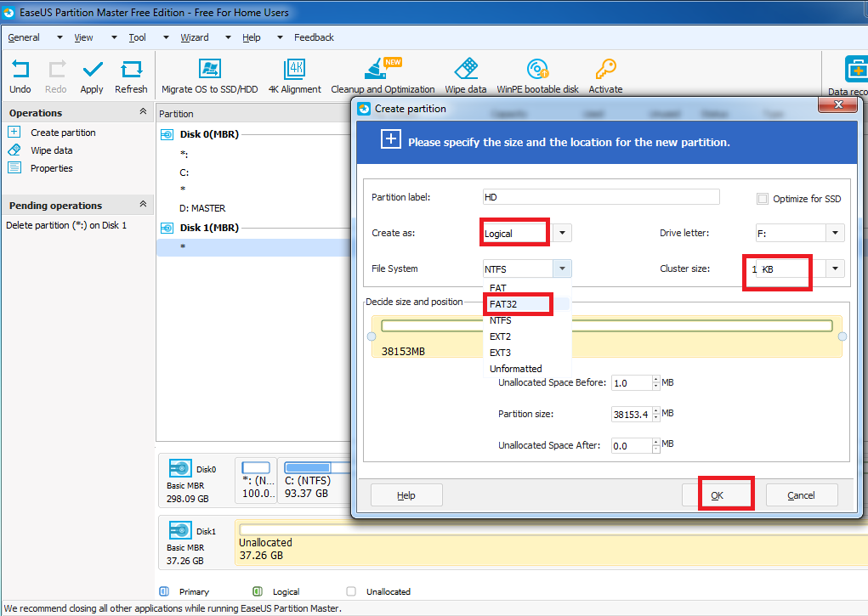
Task: Increase Partition size with stepper arrow
Action: pos(656,410)
